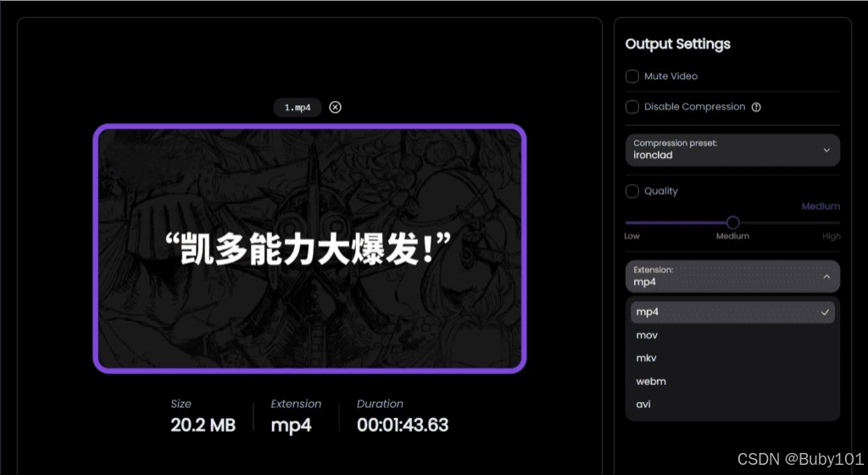868x475 pixels.
Task: Select mov extension option
Action: pyautogui.click(x=732, y=335)
